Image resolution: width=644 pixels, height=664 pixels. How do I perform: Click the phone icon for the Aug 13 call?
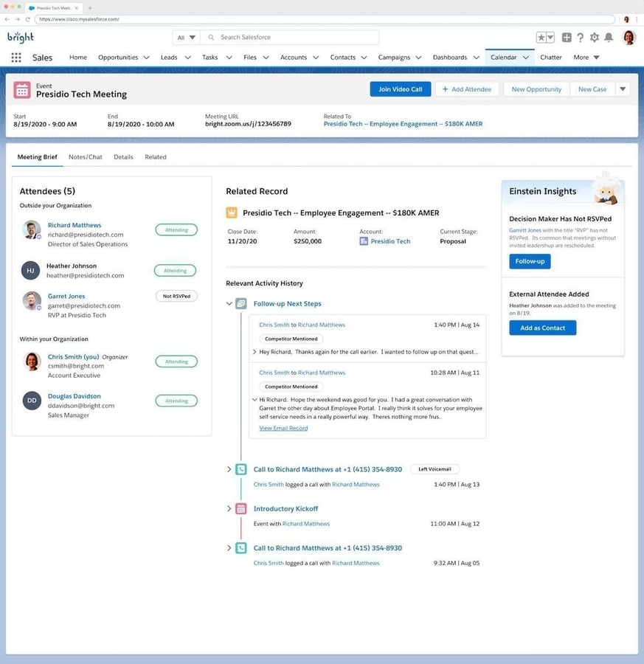pos(241,469)
